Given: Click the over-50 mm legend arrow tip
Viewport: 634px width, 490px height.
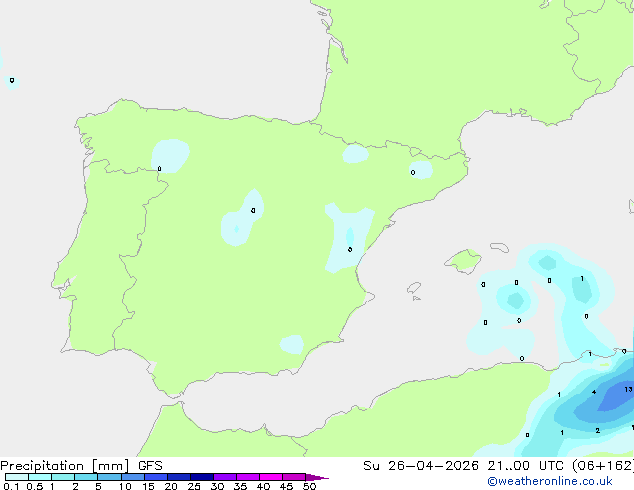Looking at the screenshot, I should [317, 477].
